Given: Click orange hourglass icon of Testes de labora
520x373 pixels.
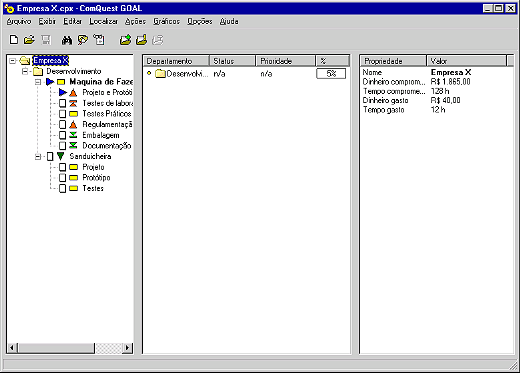Looking at the screenshot, I should coord(73,103).
